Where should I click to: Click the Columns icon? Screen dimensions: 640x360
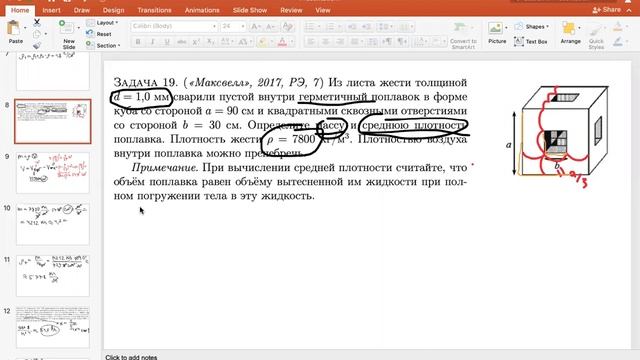402,27
